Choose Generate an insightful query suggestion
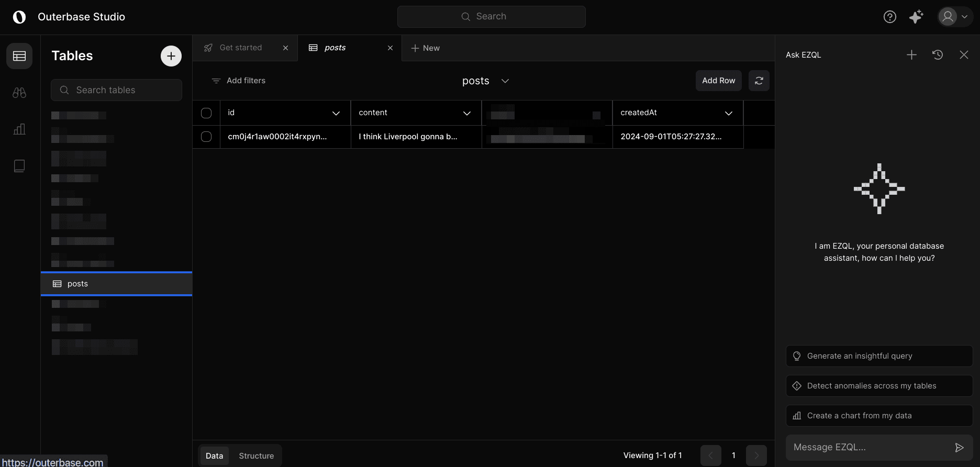Viewport: 980px width, 467px height. 879,356
